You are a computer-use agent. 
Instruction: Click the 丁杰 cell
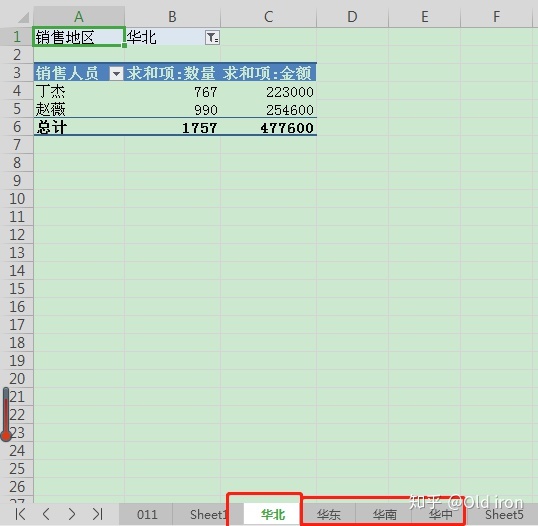pos(79,91)
